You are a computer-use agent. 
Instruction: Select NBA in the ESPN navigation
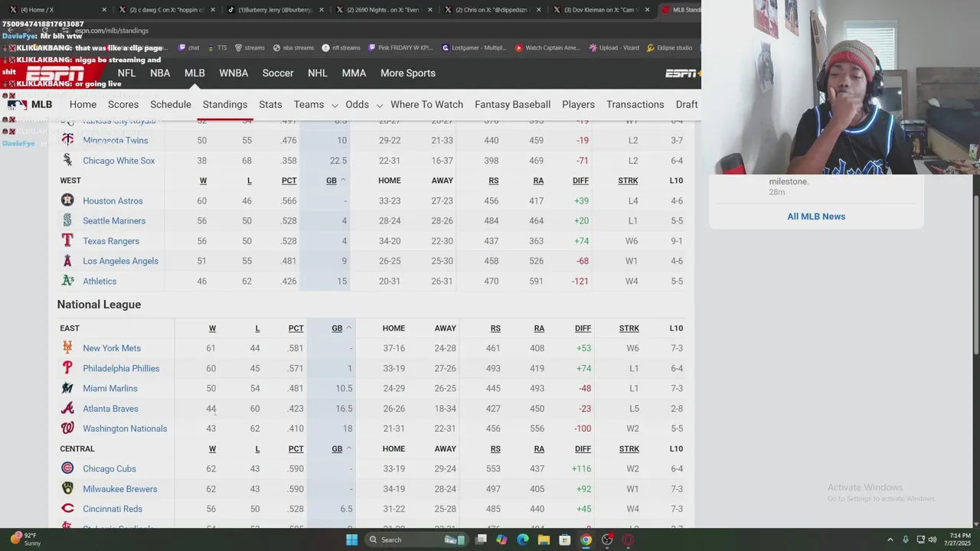(x=160, y=73)
